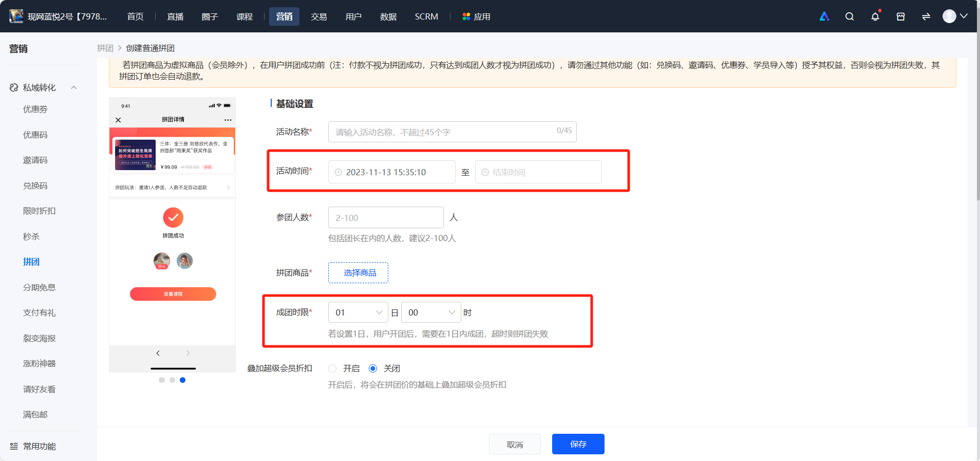Close the phone preview with X icon
This screenshot has height=461, width=980.
click(118, 120)
